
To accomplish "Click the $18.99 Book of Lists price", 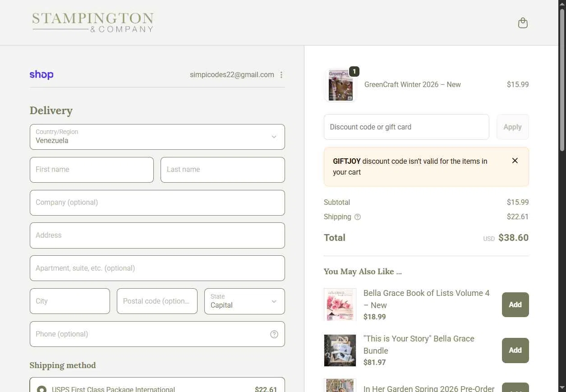I will [374, 317].
